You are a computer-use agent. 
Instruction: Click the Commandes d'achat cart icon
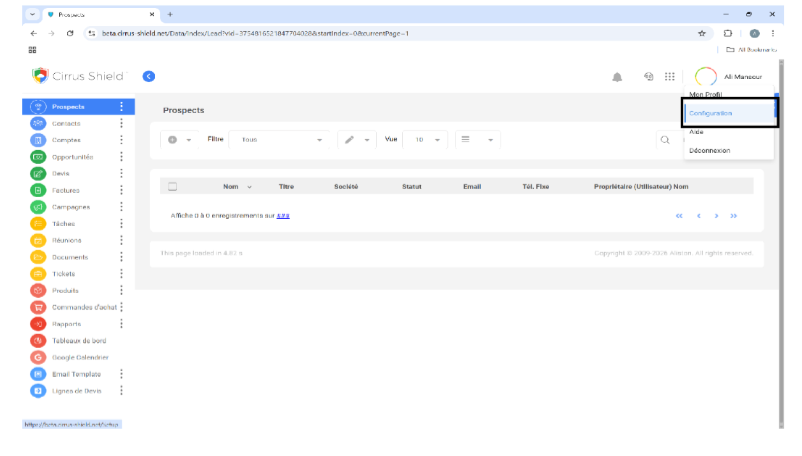click(38, 307)
